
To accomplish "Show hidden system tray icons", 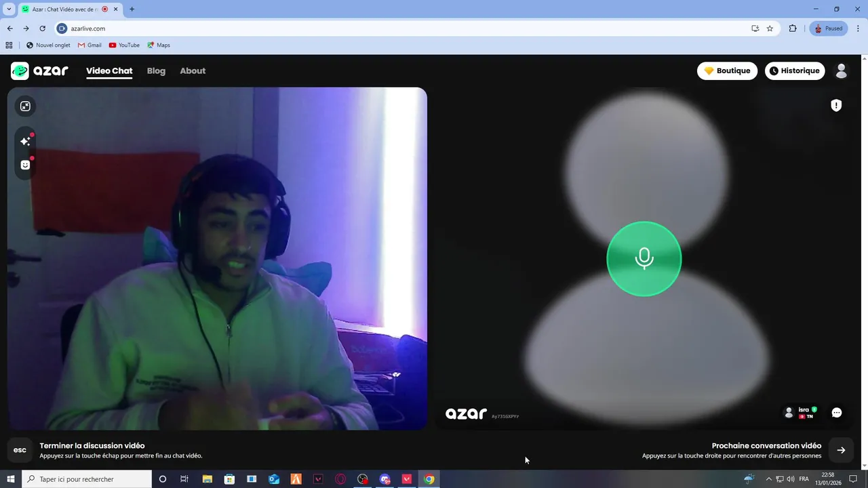I will (x=768, y=479).
